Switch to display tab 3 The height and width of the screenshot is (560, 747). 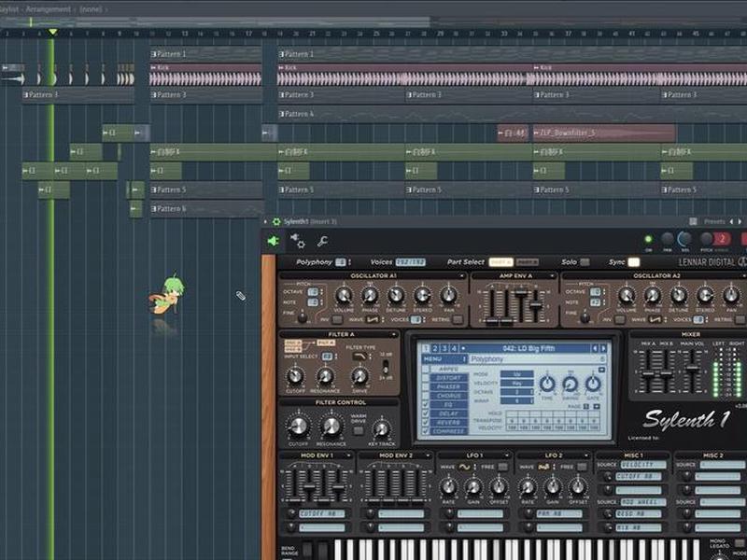(x=444, y=348)
